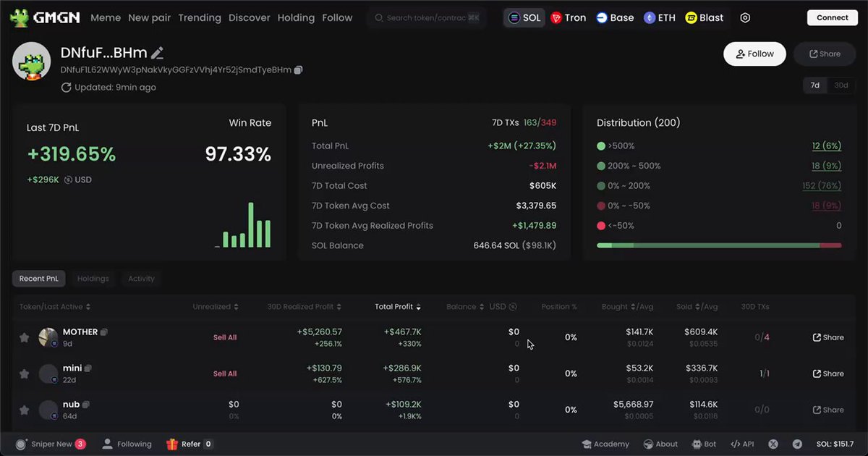The image size is (868, 456).
Task: Share the nub row
Action: click(828, 410)
